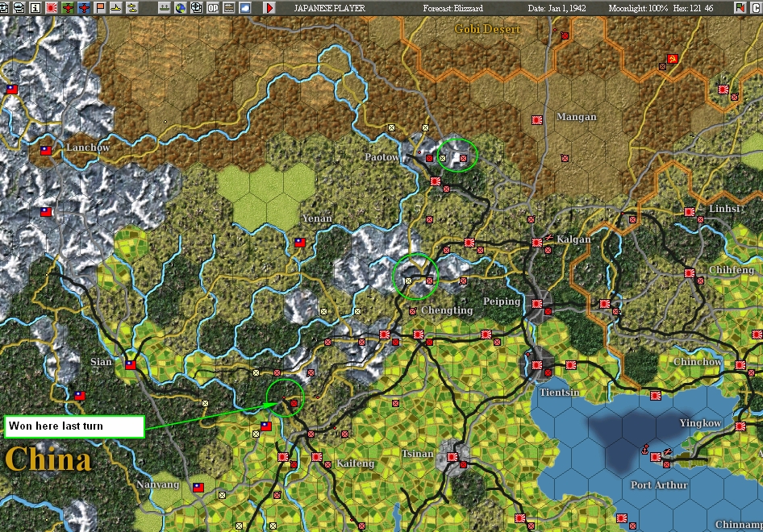This screenshot has height=532, width=763.
Task: Click the red plane on blue icon
Action: click(84, 8)
